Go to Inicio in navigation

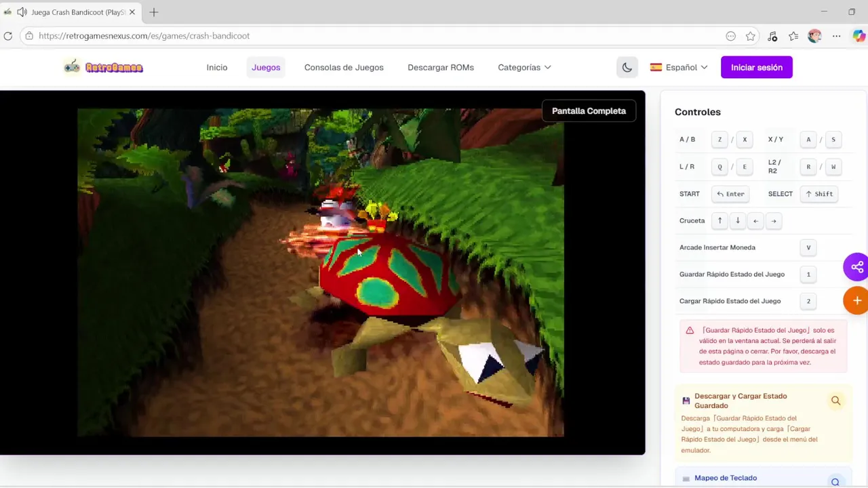[217, 67]
